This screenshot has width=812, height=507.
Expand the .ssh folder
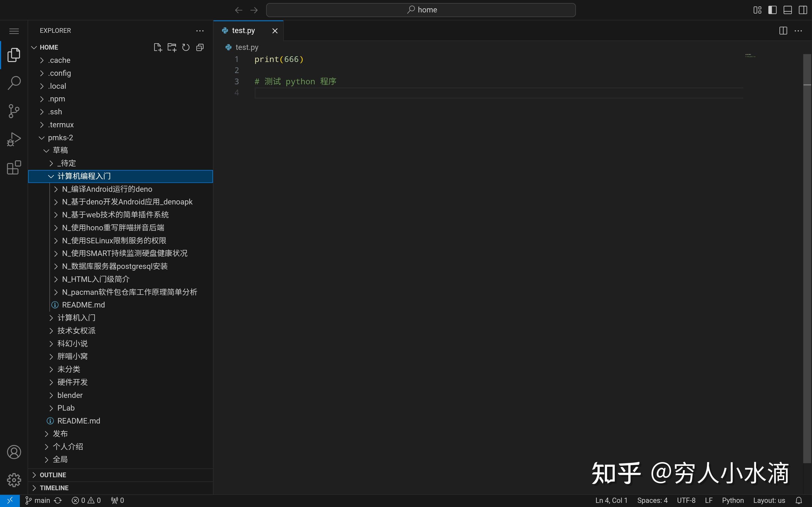(55, 111)
